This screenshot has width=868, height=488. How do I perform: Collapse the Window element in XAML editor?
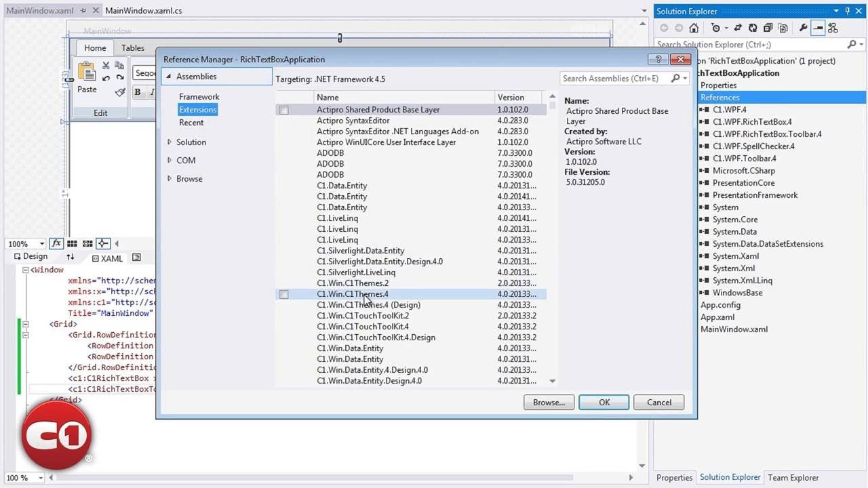(x=25, y=270)
